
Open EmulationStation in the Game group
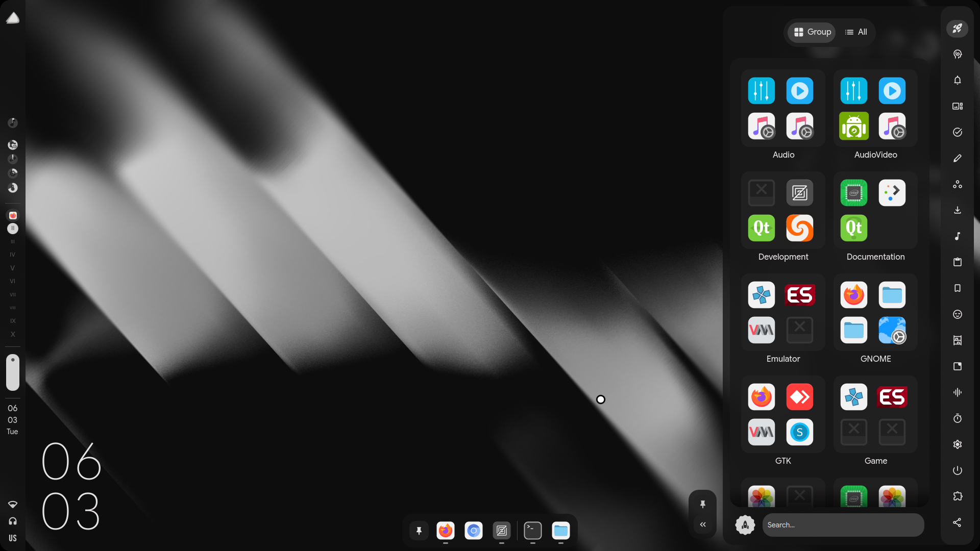click(x=892, y=396)
